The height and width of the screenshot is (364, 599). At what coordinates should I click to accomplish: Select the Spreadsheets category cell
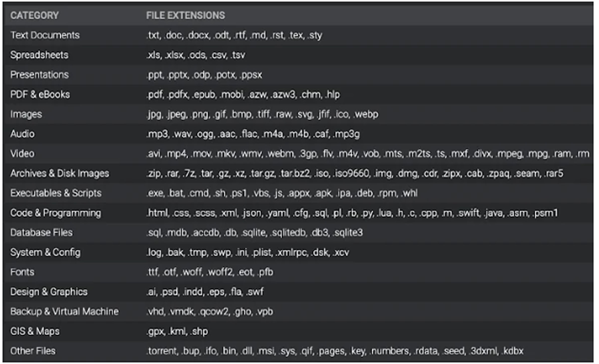tap(39, 55)
